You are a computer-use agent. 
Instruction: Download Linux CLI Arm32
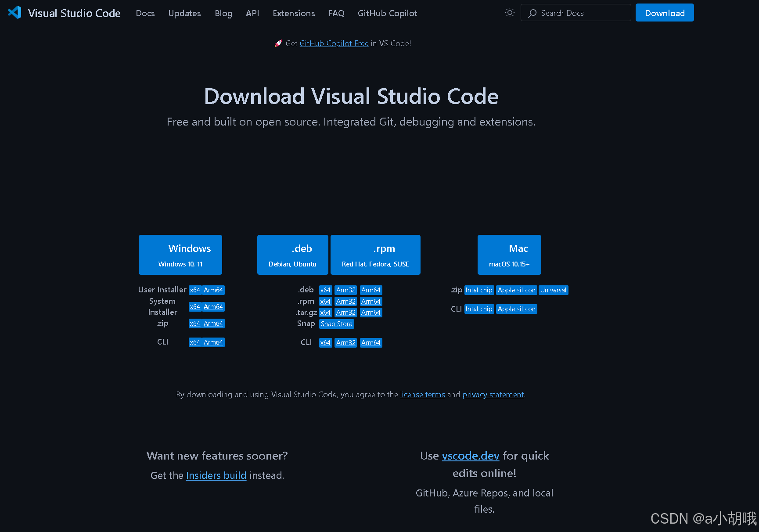point(346,343)
